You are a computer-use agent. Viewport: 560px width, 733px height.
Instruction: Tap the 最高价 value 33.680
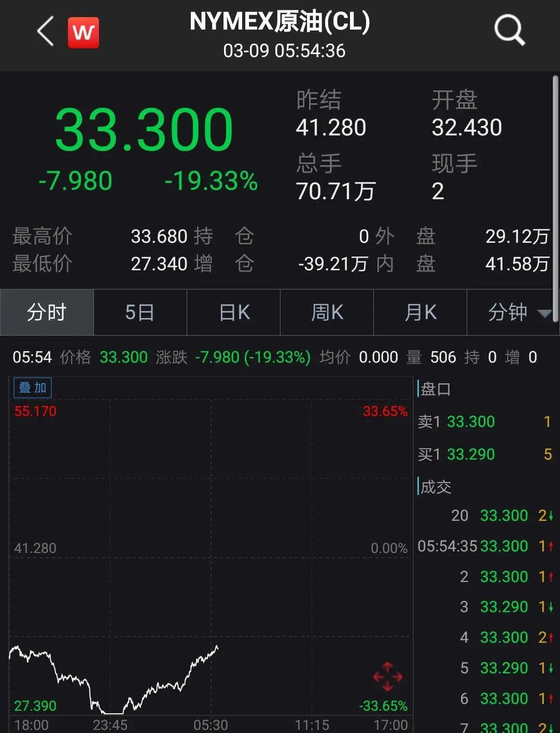click(159, 237)
